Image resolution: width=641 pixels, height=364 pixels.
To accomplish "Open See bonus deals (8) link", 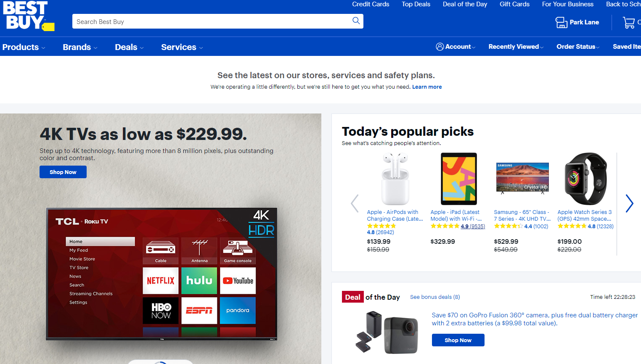I will 435,297.
